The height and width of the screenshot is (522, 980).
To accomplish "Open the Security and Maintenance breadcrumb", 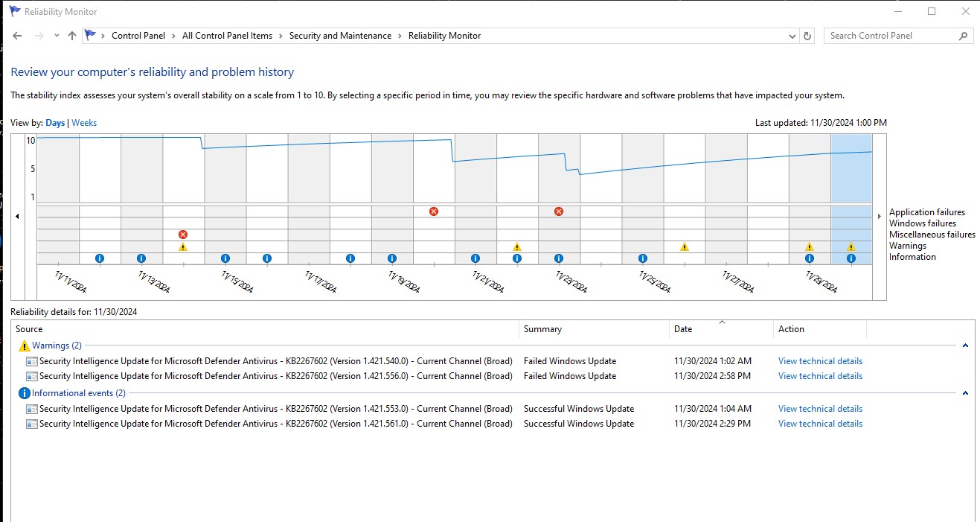I will [340, 36].
